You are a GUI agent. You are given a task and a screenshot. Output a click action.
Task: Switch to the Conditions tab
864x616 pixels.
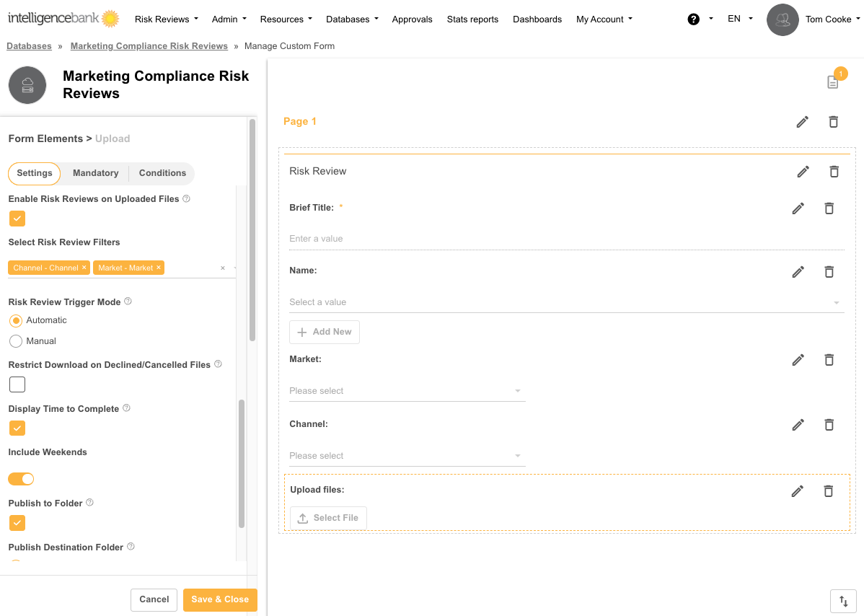(162, 173)
